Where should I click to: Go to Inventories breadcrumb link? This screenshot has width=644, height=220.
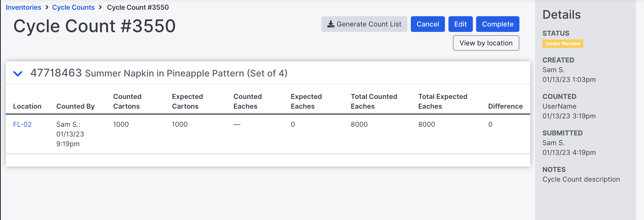point(24,7)
